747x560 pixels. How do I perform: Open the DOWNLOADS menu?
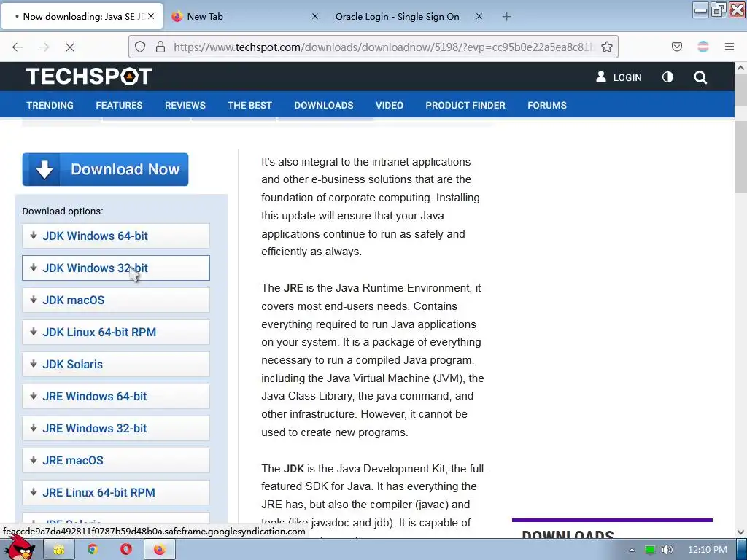click(x=324, y=105)
